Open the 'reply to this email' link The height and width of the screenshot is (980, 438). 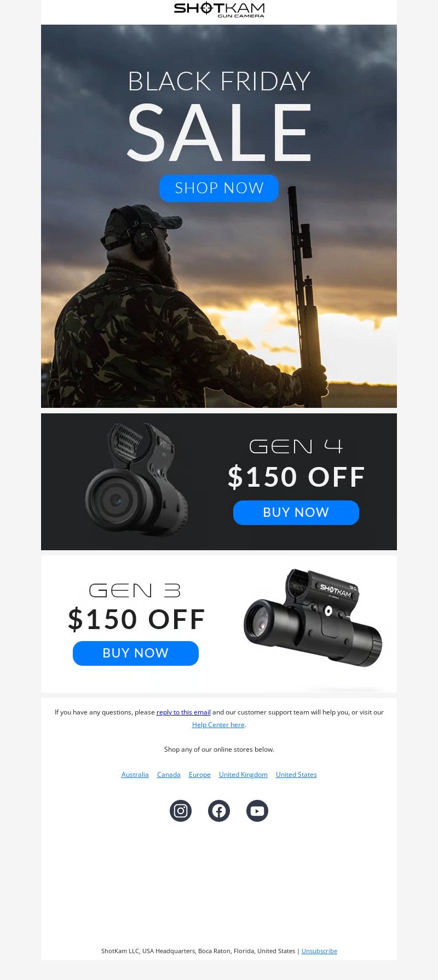coord(183,712)
